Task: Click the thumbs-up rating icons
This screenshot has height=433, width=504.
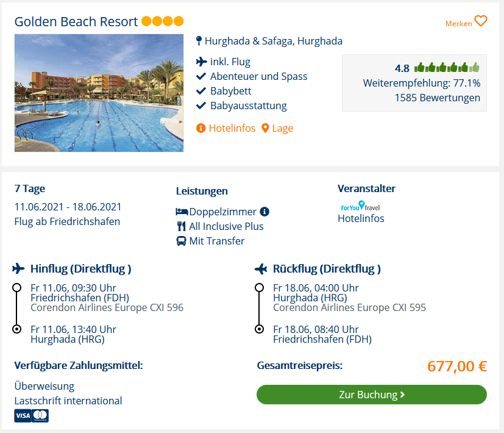Action: tap(447, 68)
